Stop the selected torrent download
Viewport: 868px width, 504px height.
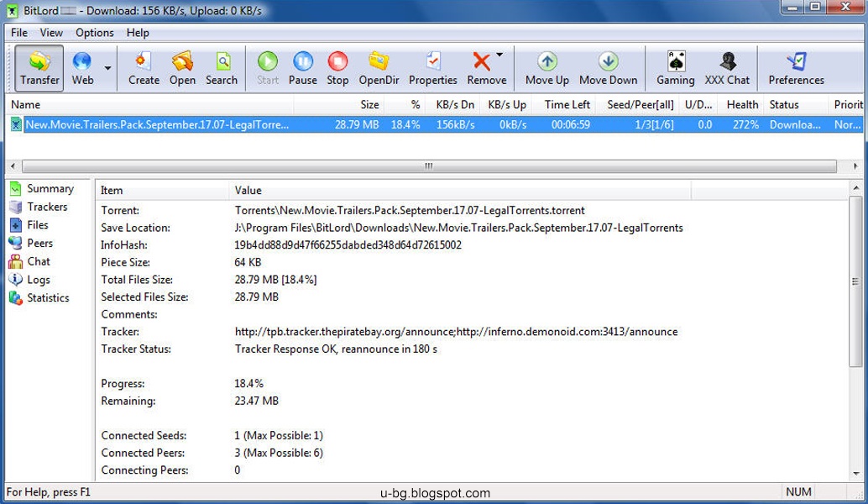pos(337,68)
